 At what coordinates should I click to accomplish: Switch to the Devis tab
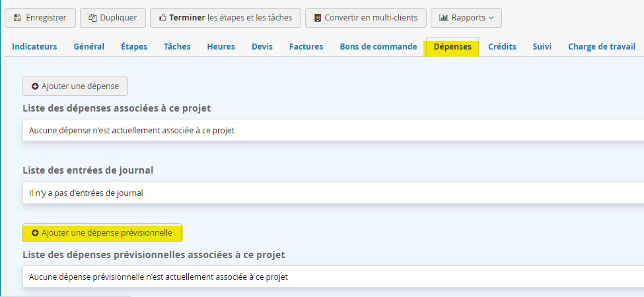tap(262, 47)
